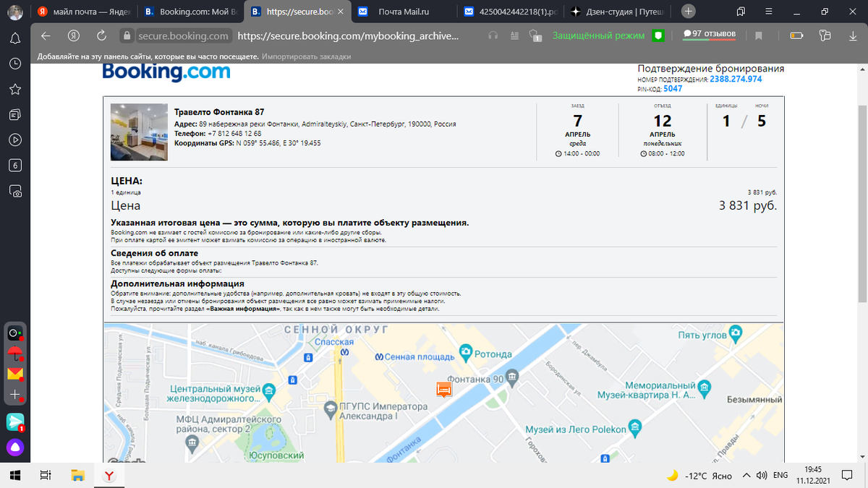Click the Сведения об оплате heading

[x=154, y=253]
